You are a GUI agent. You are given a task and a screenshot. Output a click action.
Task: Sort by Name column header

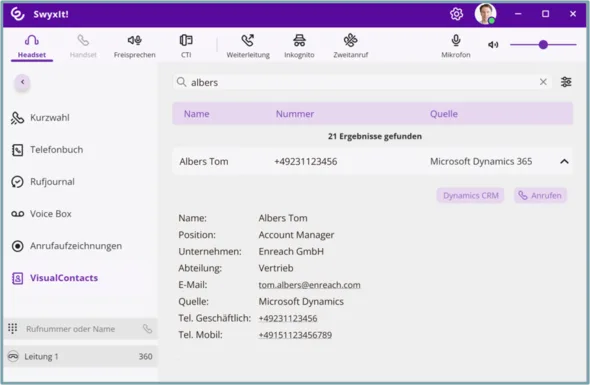tap(196, 114)
